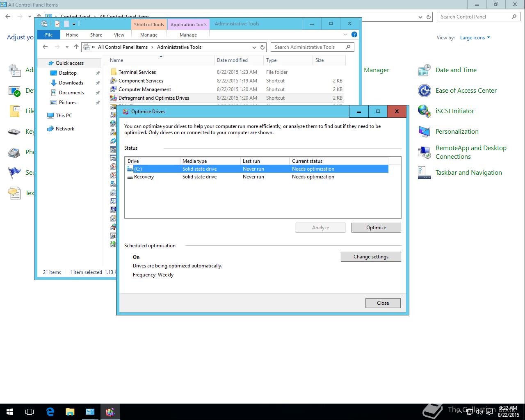Open recent locations dropdown in Administrative Tools
The width and height of the screenshot is (525, 420).
coord(67,47)
